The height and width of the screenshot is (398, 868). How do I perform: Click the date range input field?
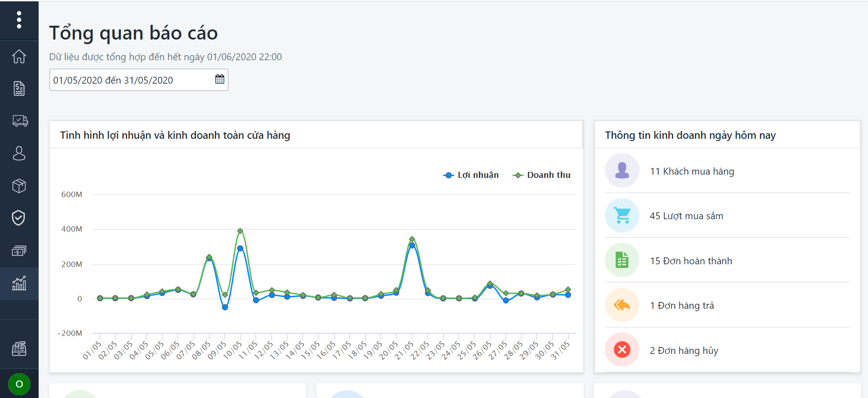(x=139, y=80)
